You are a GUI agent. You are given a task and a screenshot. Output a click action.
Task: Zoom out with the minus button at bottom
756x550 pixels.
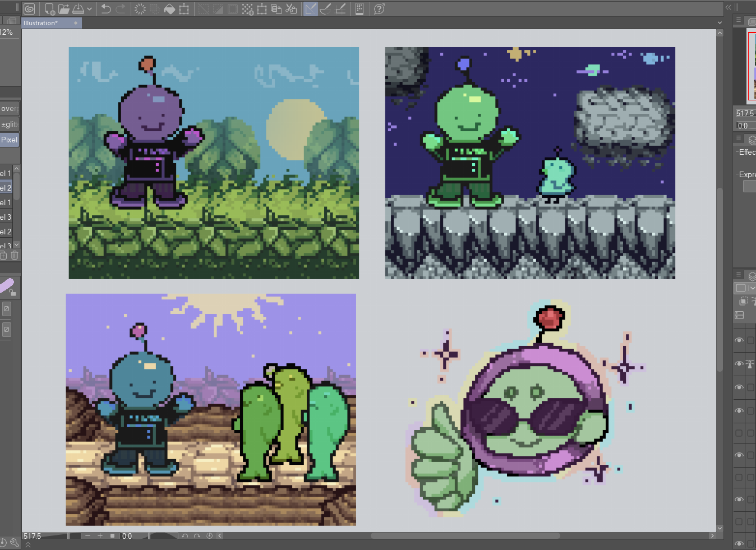pyautogui.click(x=87, y=536)
